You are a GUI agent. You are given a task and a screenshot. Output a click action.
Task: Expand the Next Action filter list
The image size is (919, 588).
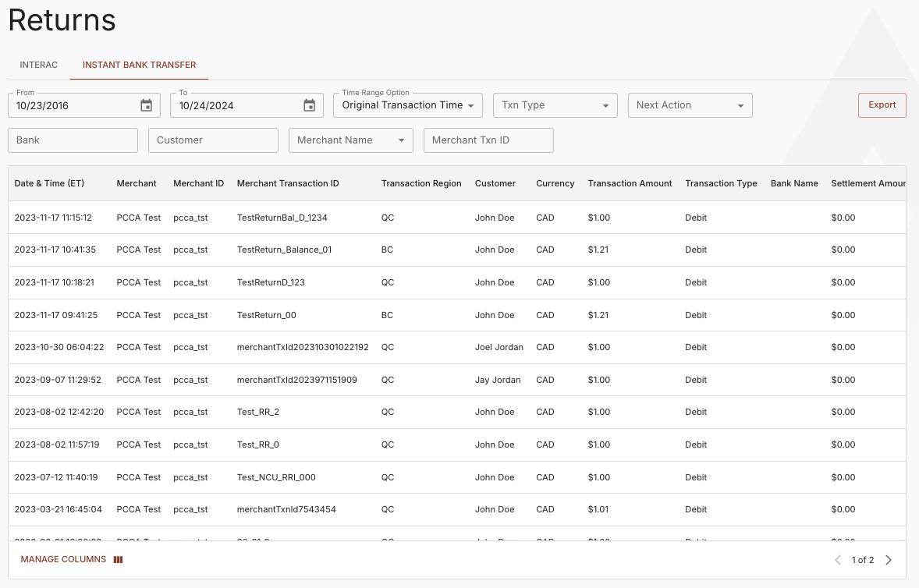click(690, 105)
